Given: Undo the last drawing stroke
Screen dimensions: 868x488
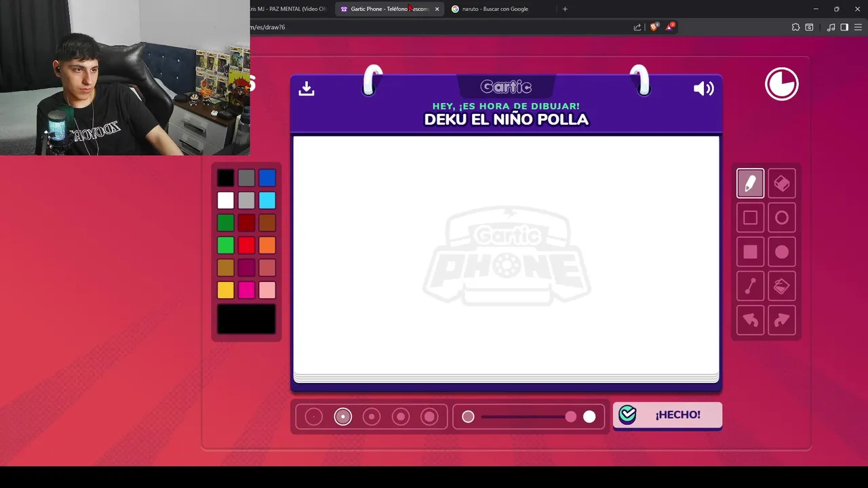Looking at the screenshot, I should (x=750, y=321).
